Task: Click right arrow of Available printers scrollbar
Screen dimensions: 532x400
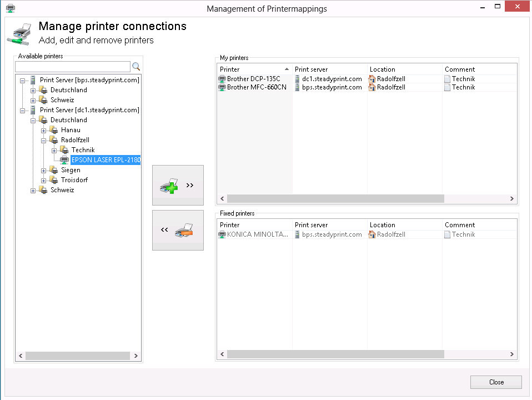Action: click(135, 356)
